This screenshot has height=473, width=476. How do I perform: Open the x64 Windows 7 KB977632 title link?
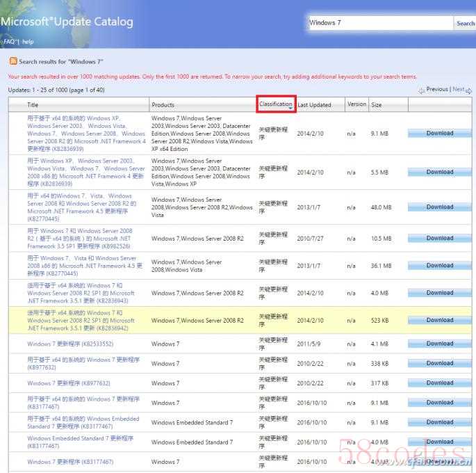click(83, 364)
